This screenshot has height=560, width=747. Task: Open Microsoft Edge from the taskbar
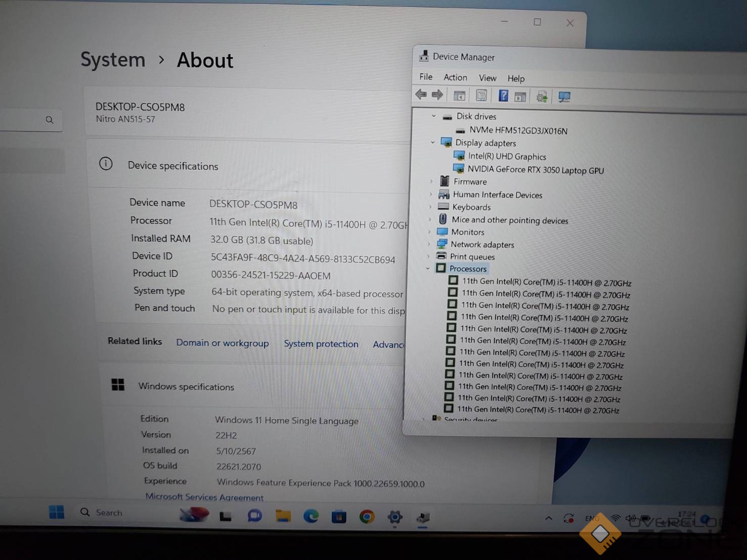[x=311, y=516]
